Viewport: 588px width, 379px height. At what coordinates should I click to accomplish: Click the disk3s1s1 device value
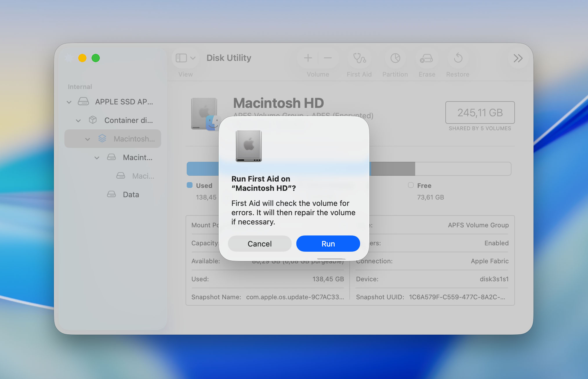pyautogui.click(x=494, y=279)
